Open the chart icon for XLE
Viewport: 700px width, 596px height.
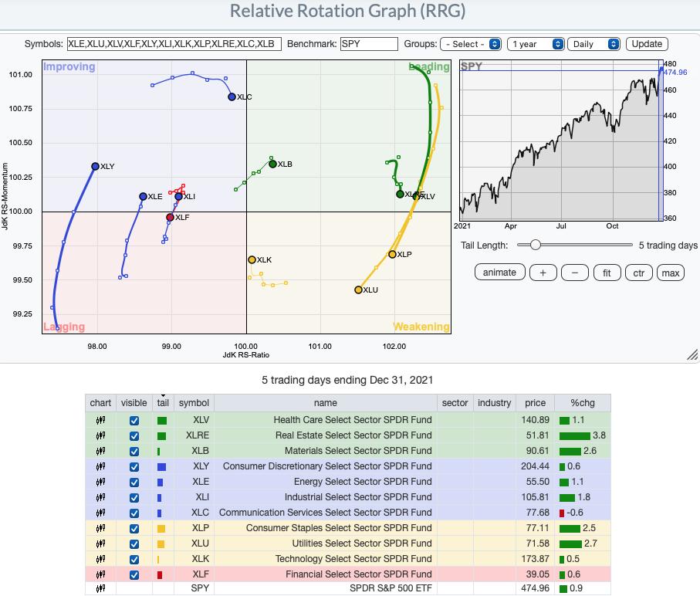coord(100,482)
